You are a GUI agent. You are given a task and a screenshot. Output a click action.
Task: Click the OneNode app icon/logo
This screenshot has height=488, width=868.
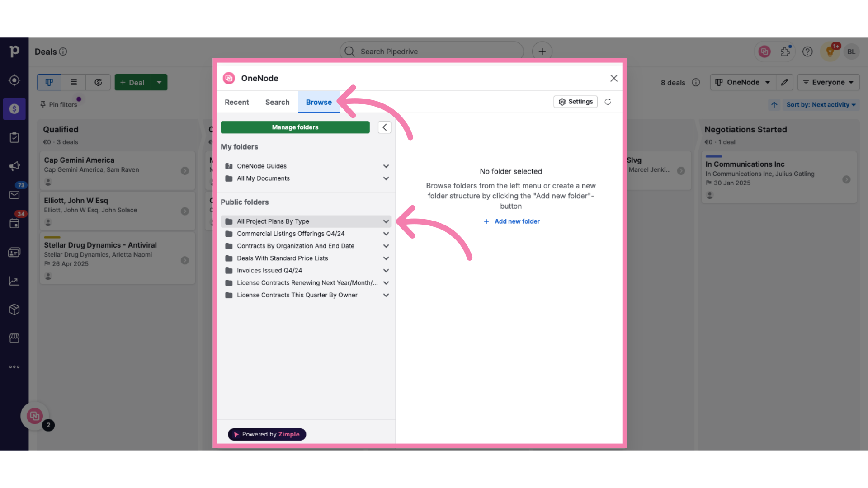(x=229, y=78)
